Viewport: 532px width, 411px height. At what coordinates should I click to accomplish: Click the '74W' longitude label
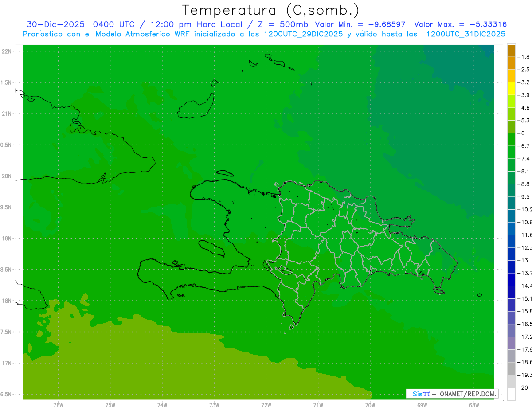coord(162,405)
